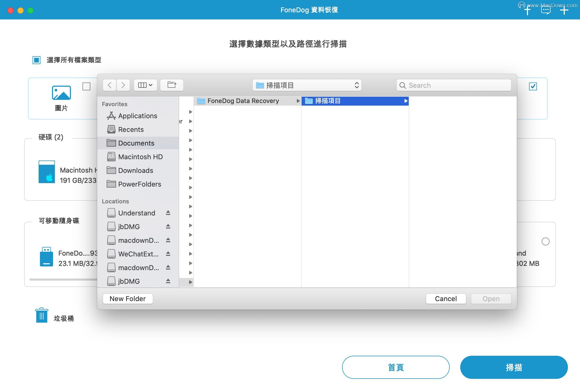Expand the 掃描項目 folder disclosure triangle
580x392 pixels.
click(x=406, y=101)
